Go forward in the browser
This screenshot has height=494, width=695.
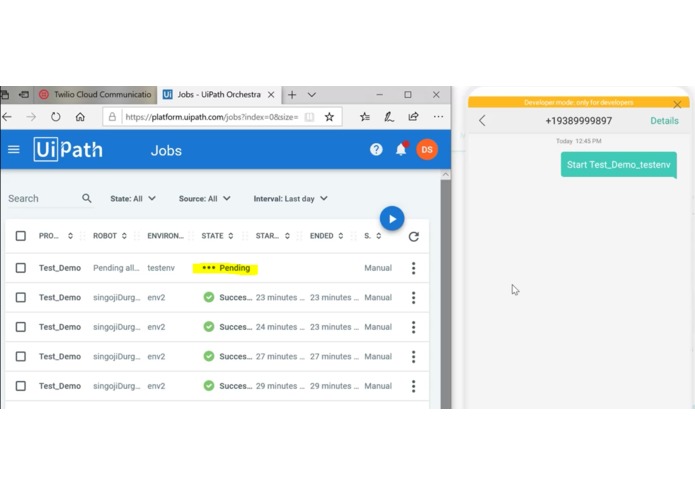point(31,117)
